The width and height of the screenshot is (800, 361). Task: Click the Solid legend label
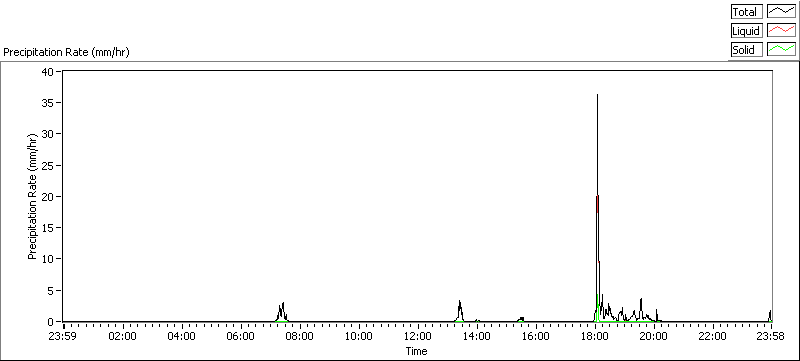click(x=746, y=49)
